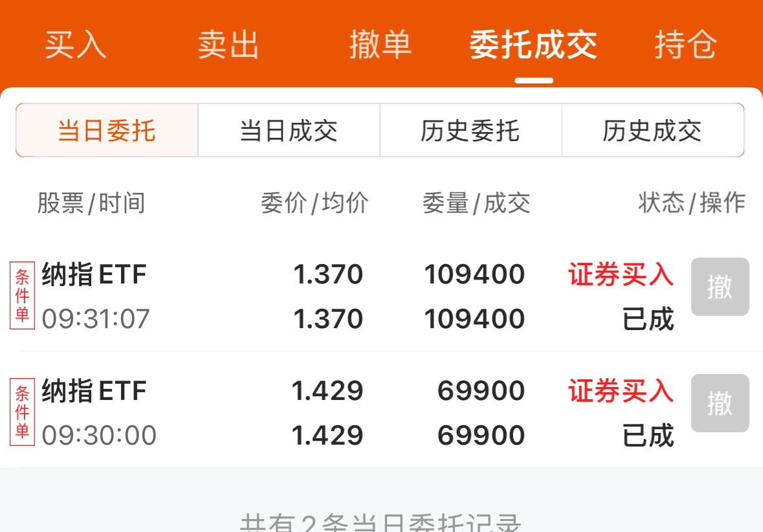View the 历史委托 sub-tab
Viewport: 763px width, 532px height.
point(470,131)
